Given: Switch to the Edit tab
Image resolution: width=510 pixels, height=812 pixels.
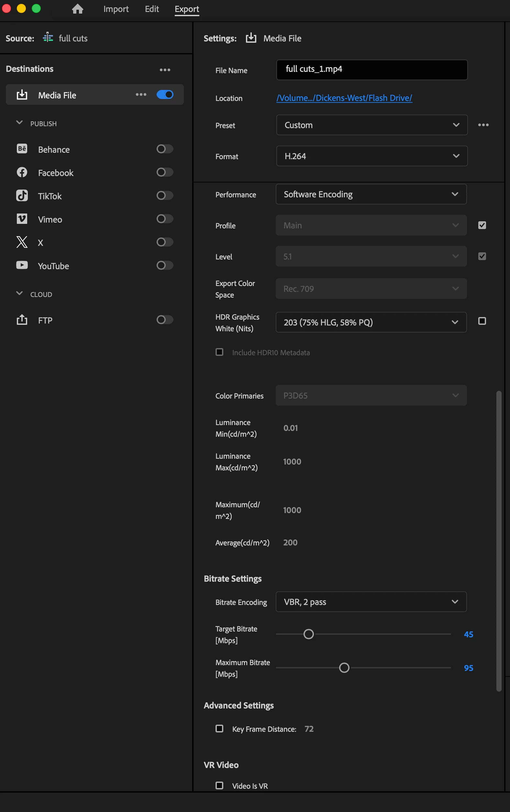Looking at the screenshot, I should pos(152,9).
